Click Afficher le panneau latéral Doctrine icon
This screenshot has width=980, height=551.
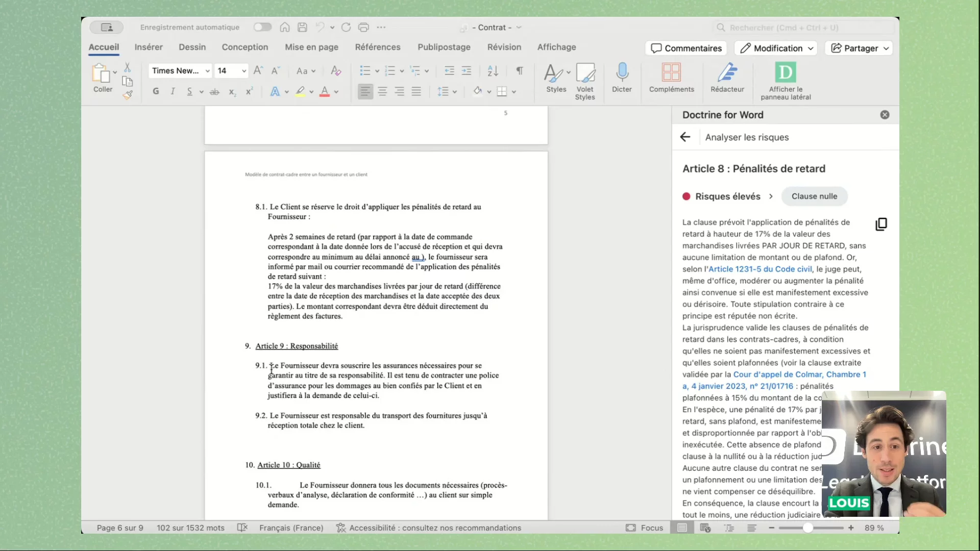coord(786,73)
